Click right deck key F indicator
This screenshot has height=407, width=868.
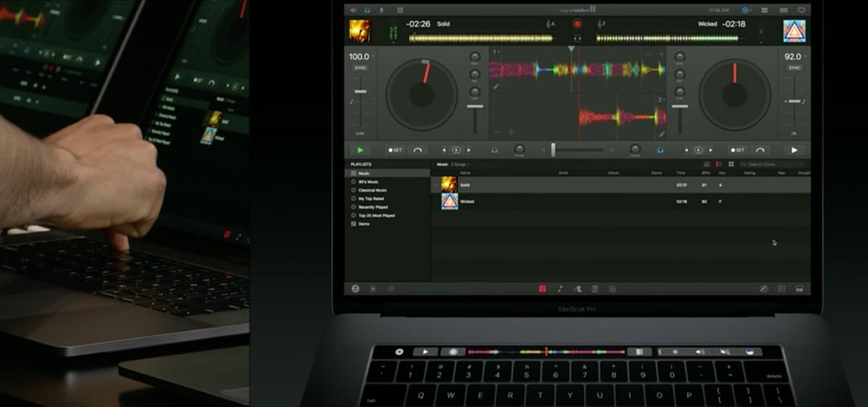[602, 24]
